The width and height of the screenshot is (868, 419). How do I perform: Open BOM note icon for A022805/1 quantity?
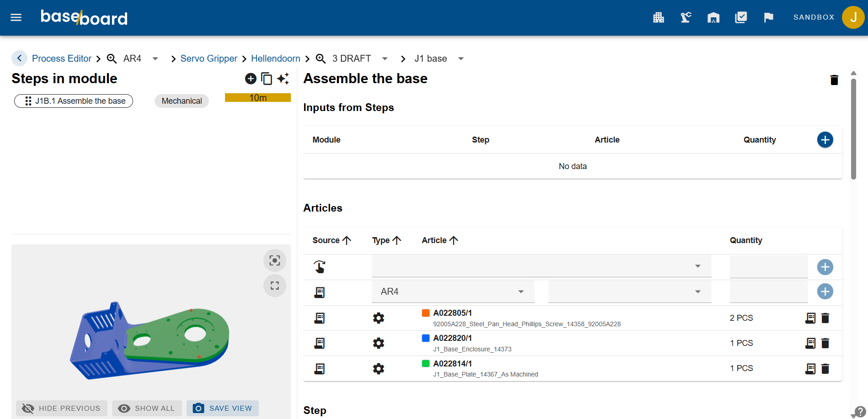point(810,318)
